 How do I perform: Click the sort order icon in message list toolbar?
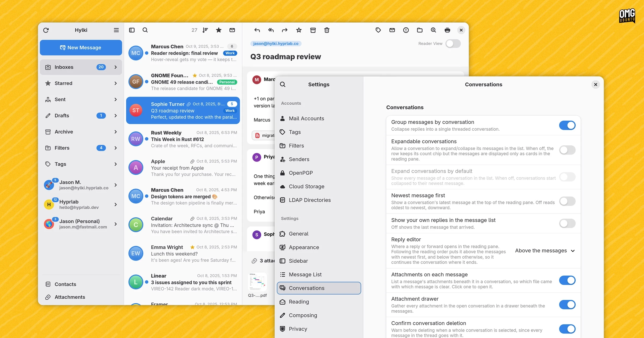pyautogui.click(x=205, y=30)
